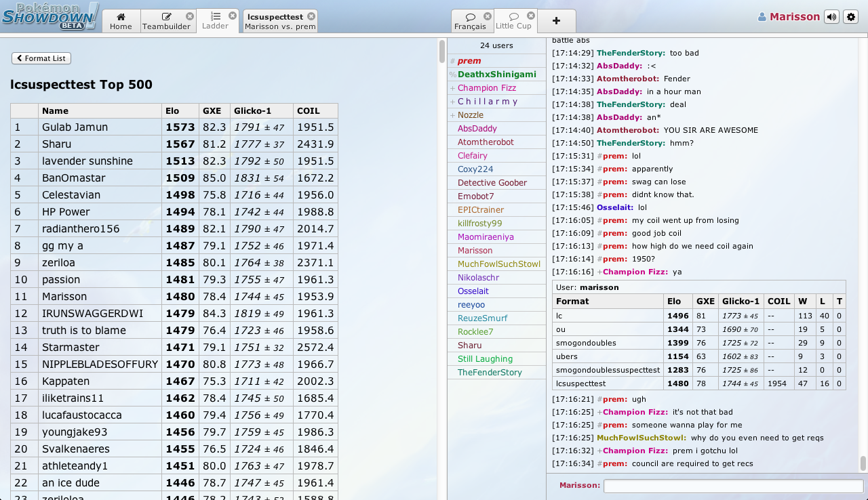Open the Teambuilder tab

pyautogui.click(x=165, y=21)
